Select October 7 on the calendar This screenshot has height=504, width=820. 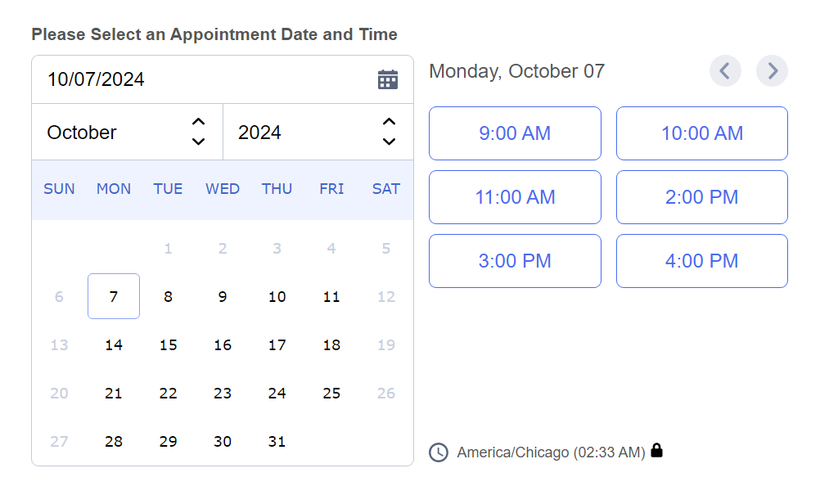coord(114,296)
